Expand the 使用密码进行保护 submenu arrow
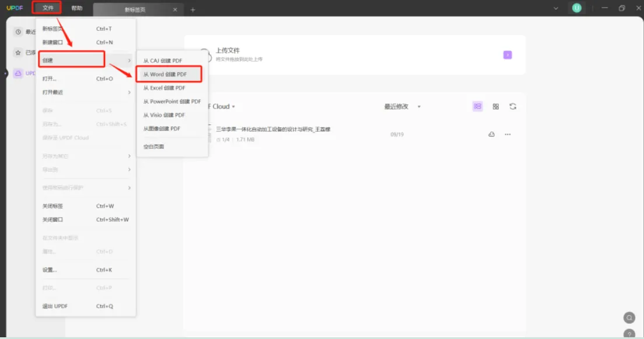The image size is (644, 339). (x=129, y=188)
